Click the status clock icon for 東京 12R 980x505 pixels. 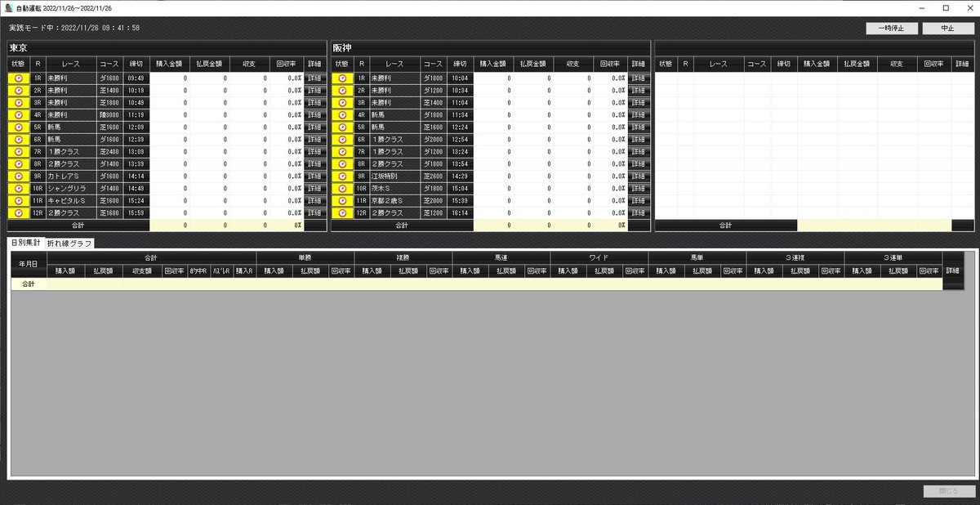(18, 213)
